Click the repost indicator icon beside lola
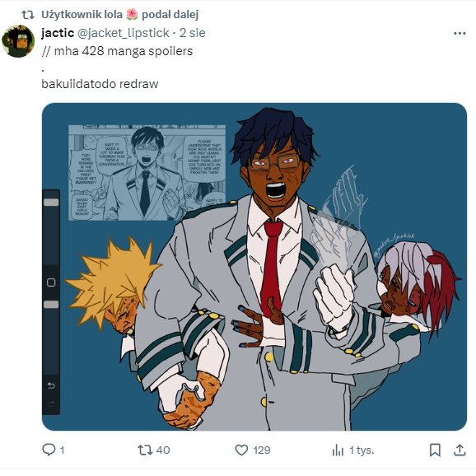The height and width of the screenshot is (476, 476). tap(28, 15)
